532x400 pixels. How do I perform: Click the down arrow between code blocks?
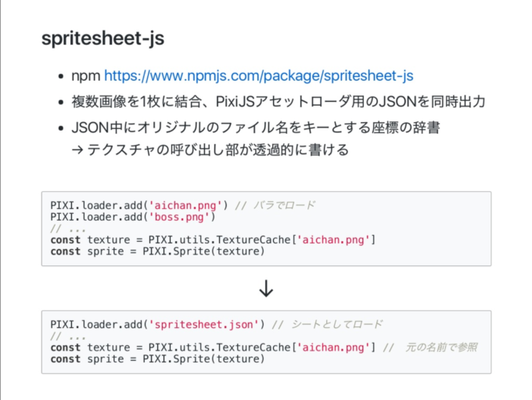coord(266,288)
